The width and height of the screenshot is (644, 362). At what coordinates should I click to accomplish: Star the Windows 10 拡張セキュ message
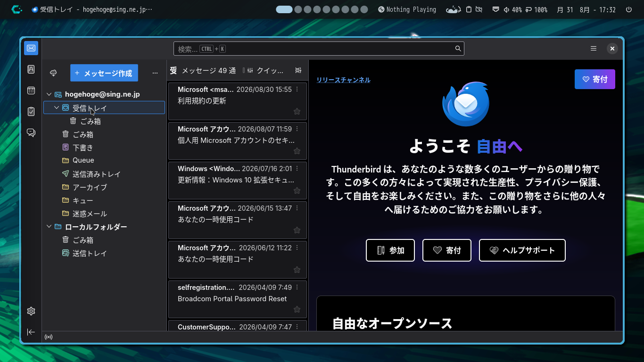(297, 190)
